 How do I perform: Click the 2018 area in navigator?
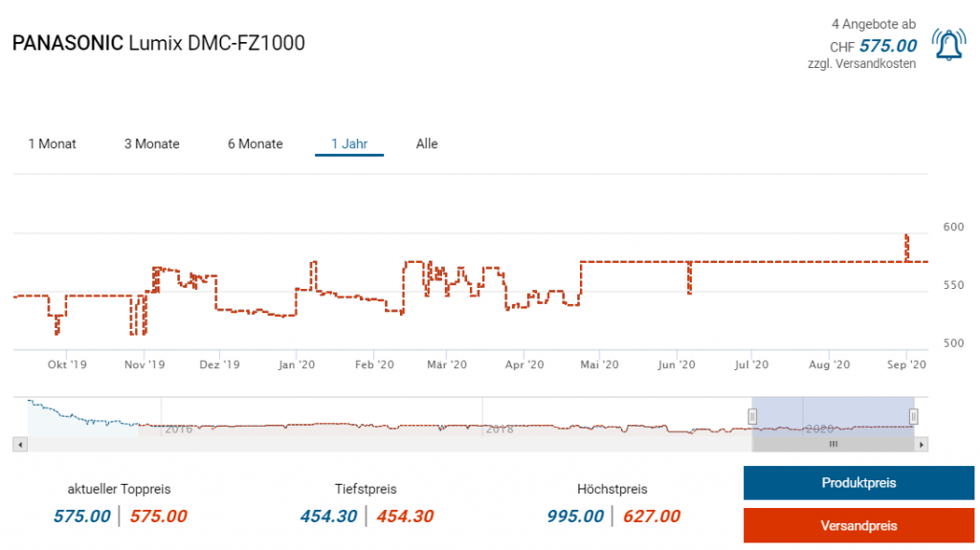tap(500, 429)
